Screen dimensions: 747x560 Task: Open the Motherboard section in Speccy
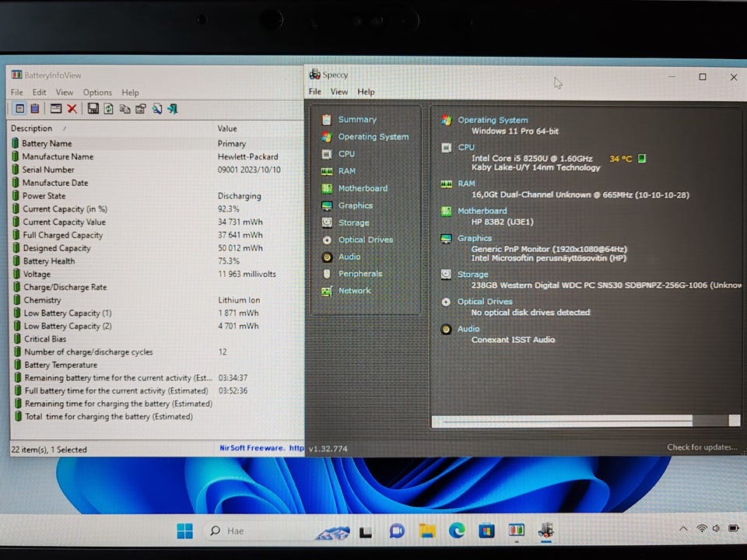tap(362, 188)
